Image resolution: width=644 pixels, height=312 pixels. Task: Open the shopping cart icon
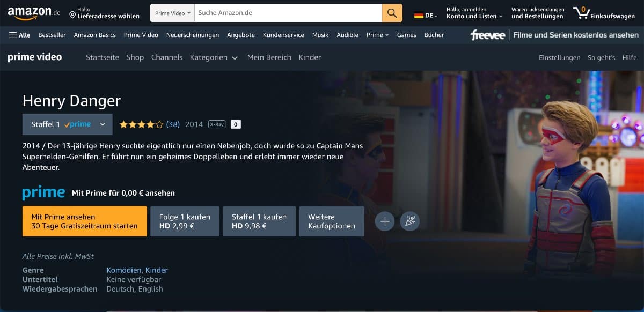(x=581, y=13)
